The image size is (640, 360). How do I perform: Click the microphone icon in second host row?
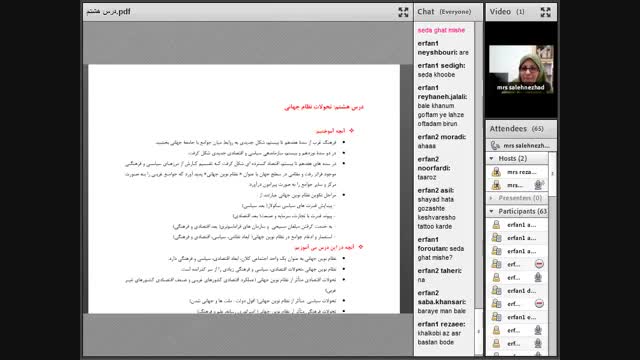point(538,185)
